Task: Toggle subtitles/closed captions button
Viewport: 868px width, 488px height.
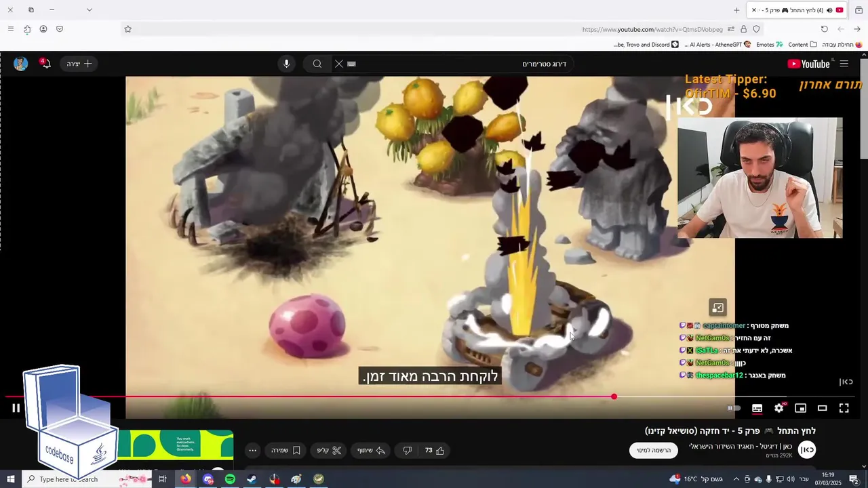Action: (757, 408)
